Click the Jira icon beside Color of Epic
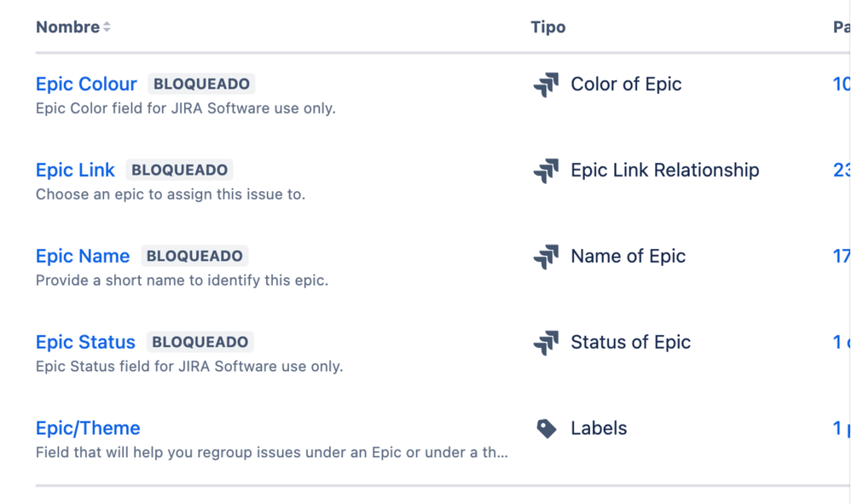The image size is (852, 504). click(x=546, y=84)
